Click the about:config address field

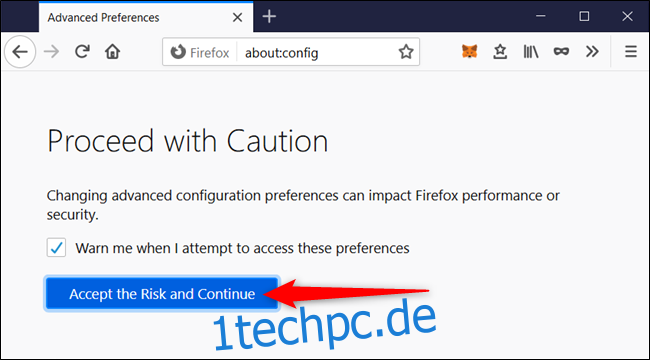point(317,53)
